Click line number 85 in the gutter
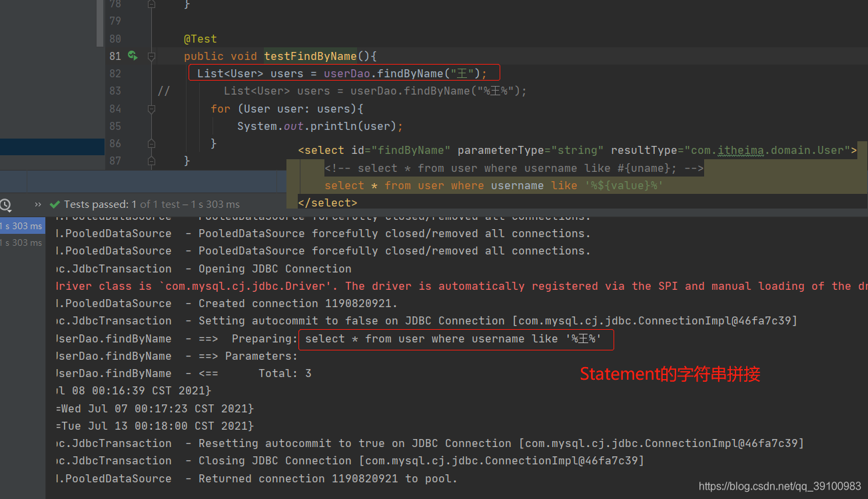 [115, 126]
